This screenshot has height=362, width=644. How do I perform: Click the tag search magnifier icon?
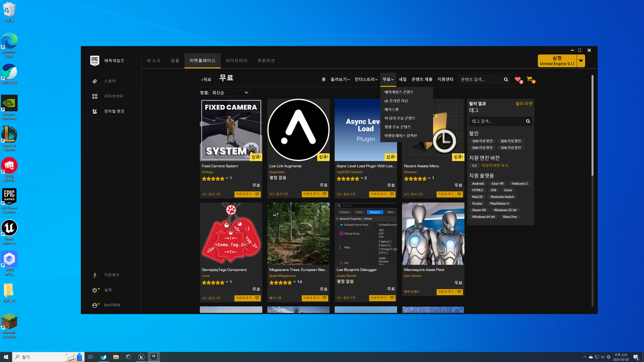click(x=528, y=121)
